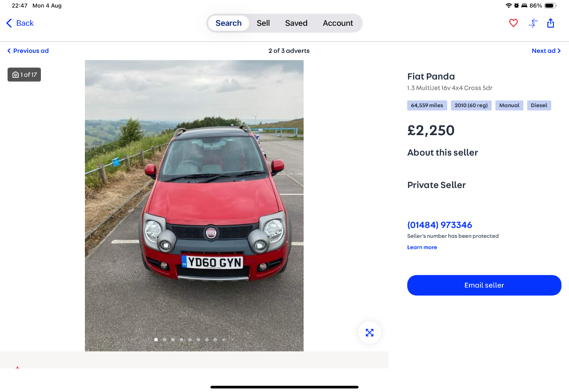Open the Account tab
569x392 pixels.
coord(338,23)
